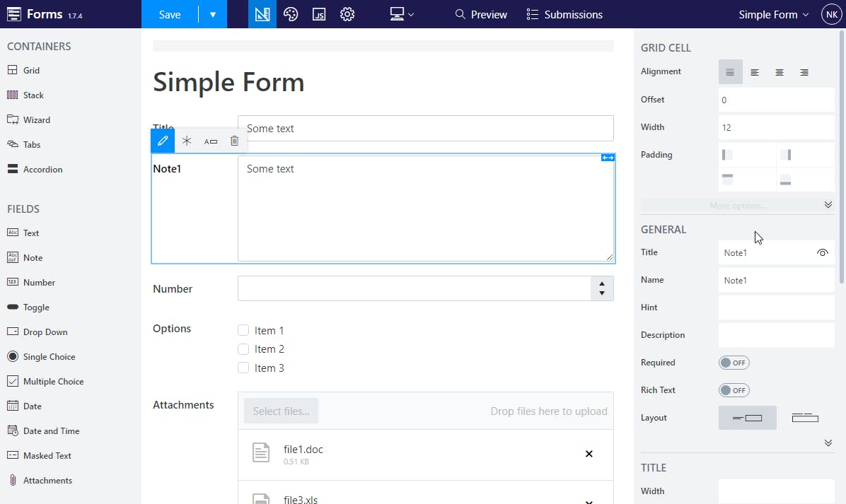Delete the Note1 field via trash icon

234,140
